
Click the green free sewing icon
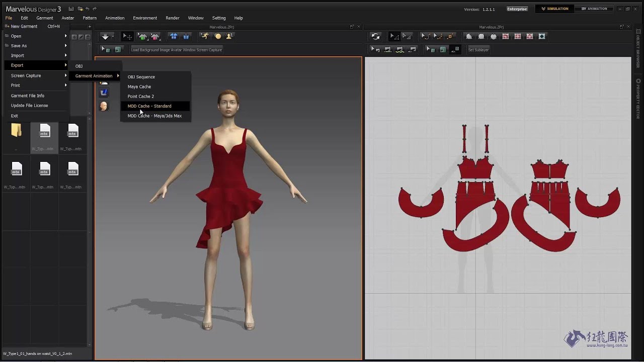(400, 49)
